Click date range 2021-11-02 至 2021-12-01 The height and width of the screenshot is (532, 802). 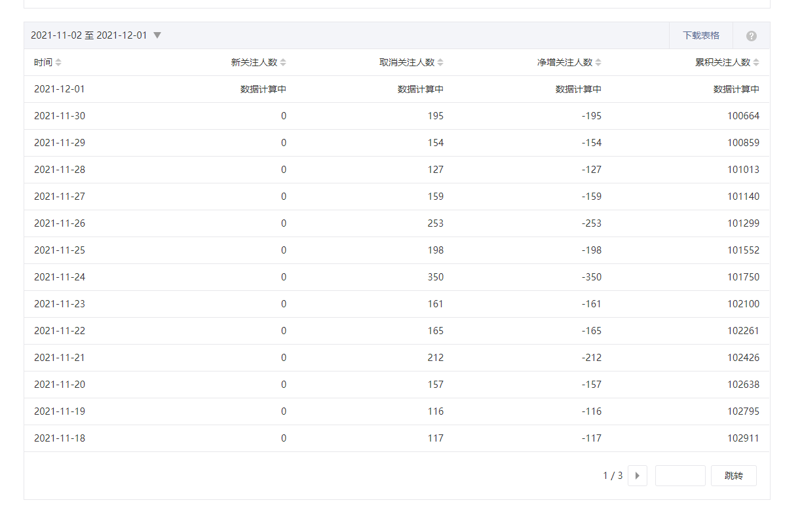(x=89, y=35)
